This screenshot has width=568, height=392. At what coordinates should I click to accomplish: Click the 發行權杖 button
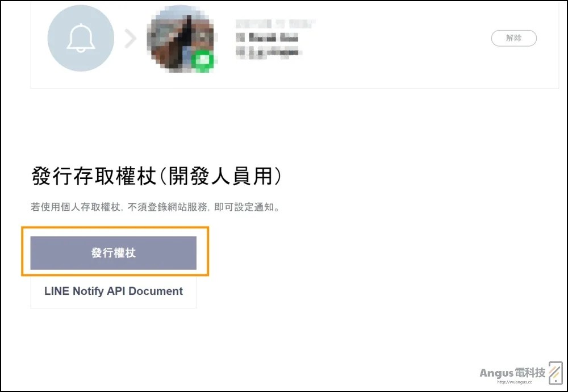coord(114,253)
